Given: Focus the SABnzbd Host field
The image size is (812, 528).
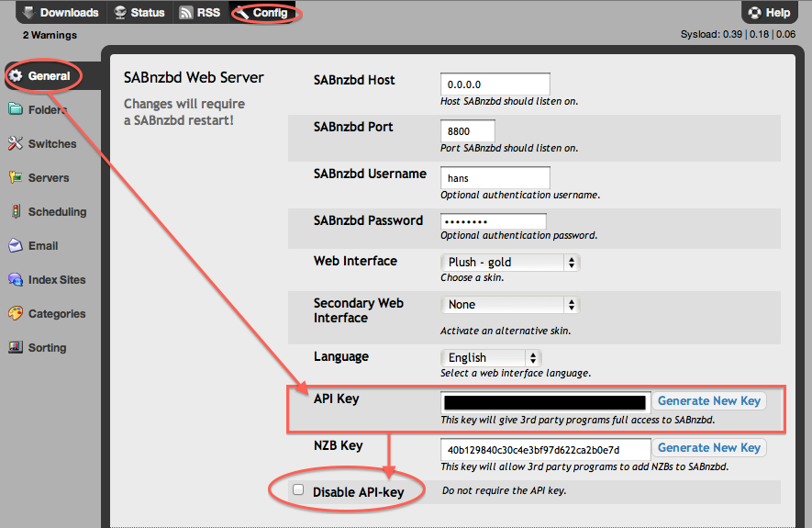Looking at the screenshot, I should point(495,84).
